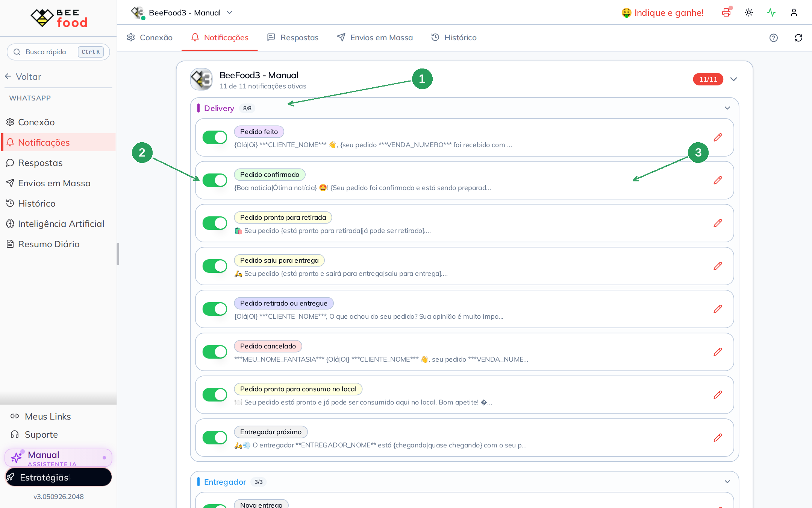Screen dimensions: 812x508
Task: Click the BeeFood3 avatar in the card header
Action: coord(201,79)
